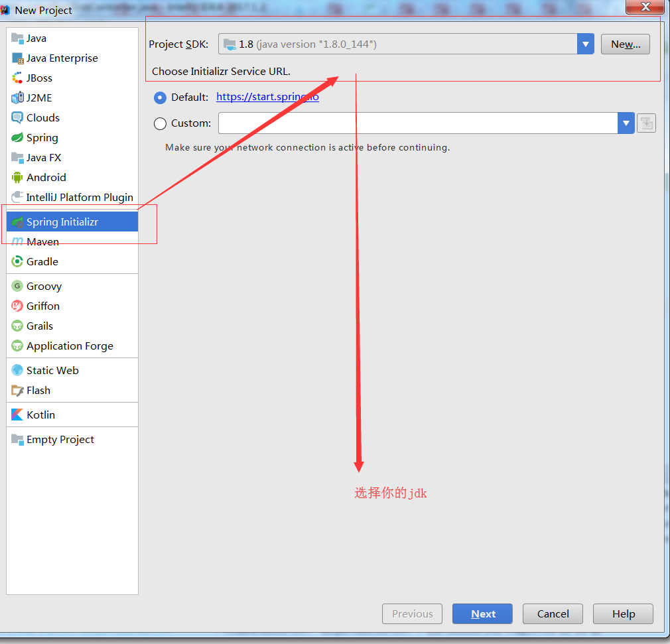Click the Groovy G icon
Screen dimensions: 670x644
(x=17, y=286)
